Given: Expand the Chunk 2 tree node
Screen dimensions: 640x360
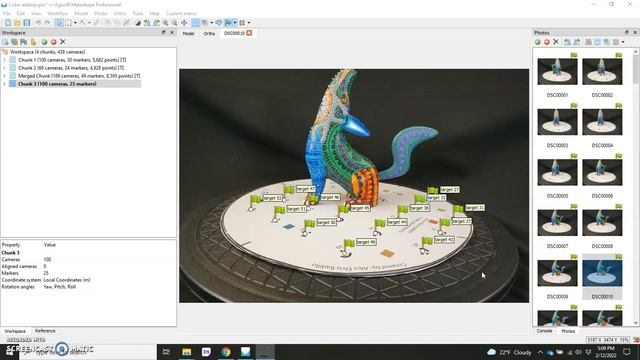Looking at the screenshot, I should tap(4, 68).
